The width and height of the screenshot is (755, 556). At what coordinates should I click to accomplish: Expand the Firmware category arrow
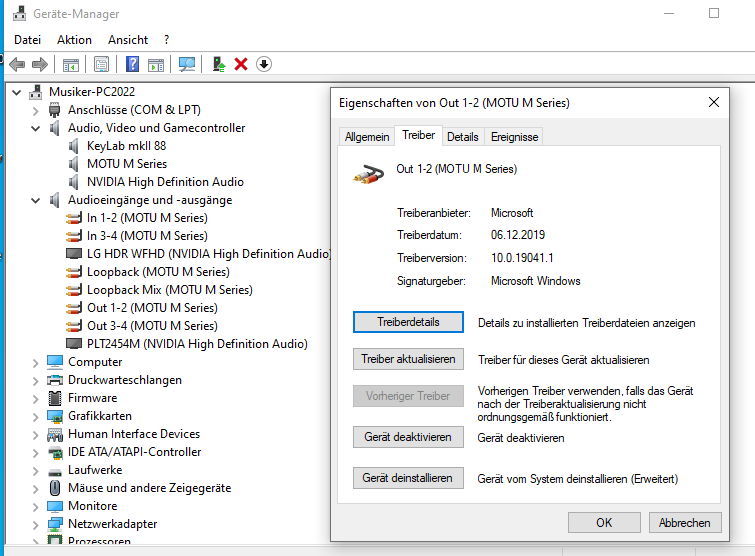36,399
